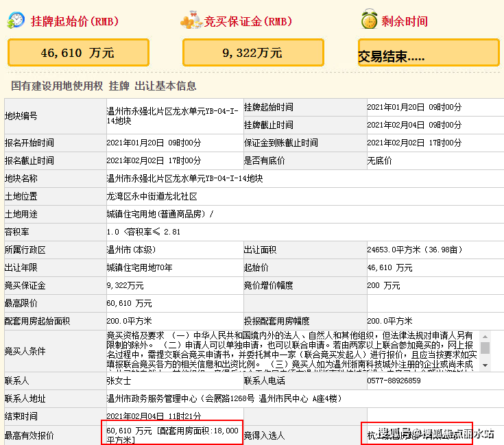
Task: Click the 地块编号 label cell
Action: [x=56, y=116]
